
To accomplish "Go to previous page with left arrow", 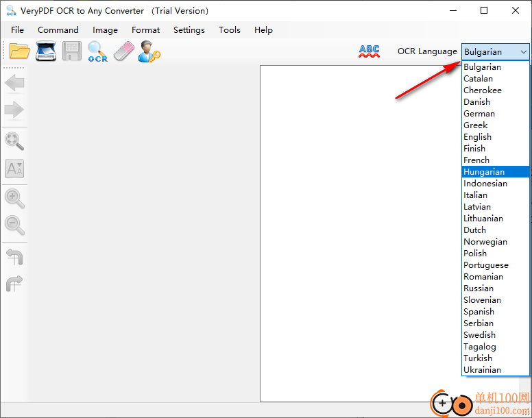I will point(14,83).
